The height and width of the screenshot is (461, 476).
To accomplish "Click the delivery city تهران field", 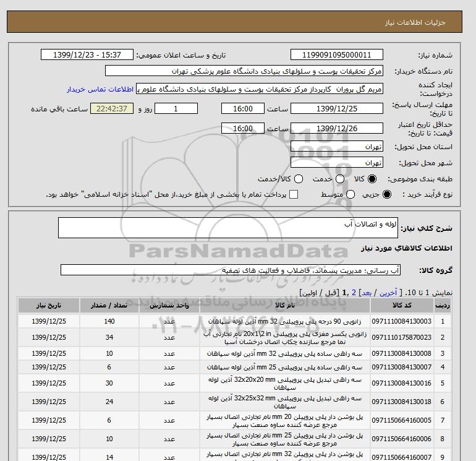I will (x=337, y=163).
